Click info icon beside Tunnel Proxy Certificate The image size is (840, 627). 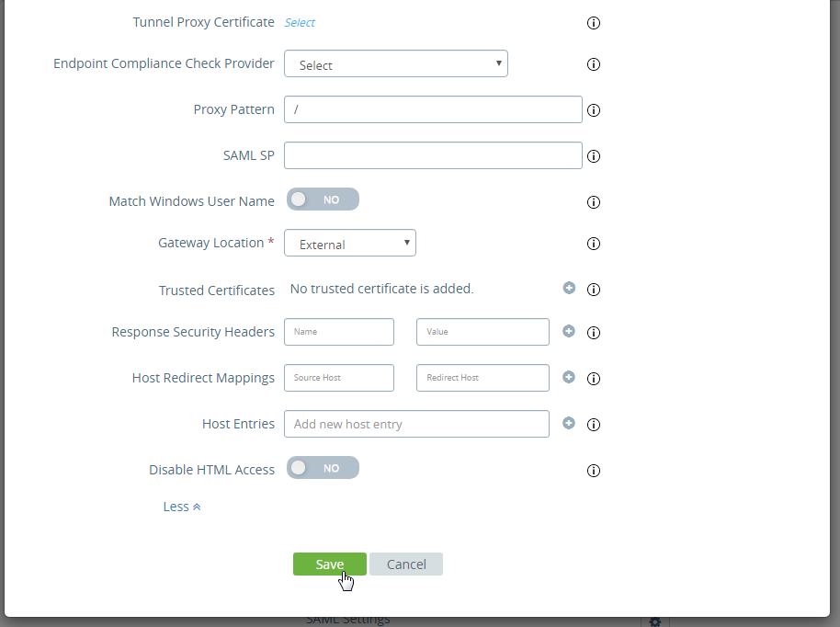coord(594,23)
